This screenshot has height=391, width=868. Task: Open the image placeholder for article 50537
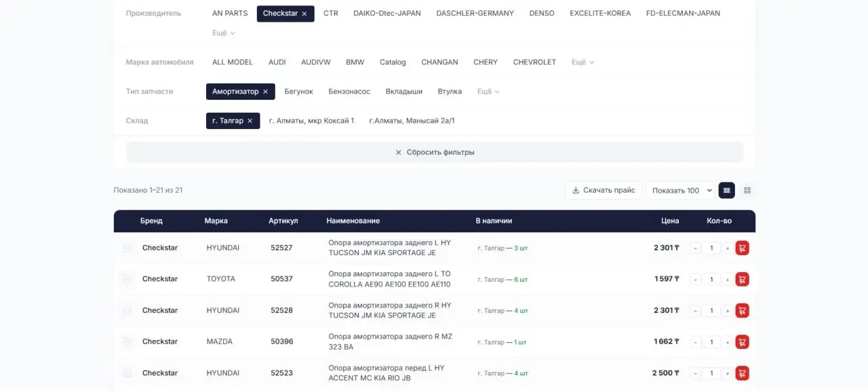click(x=127, y=280)
